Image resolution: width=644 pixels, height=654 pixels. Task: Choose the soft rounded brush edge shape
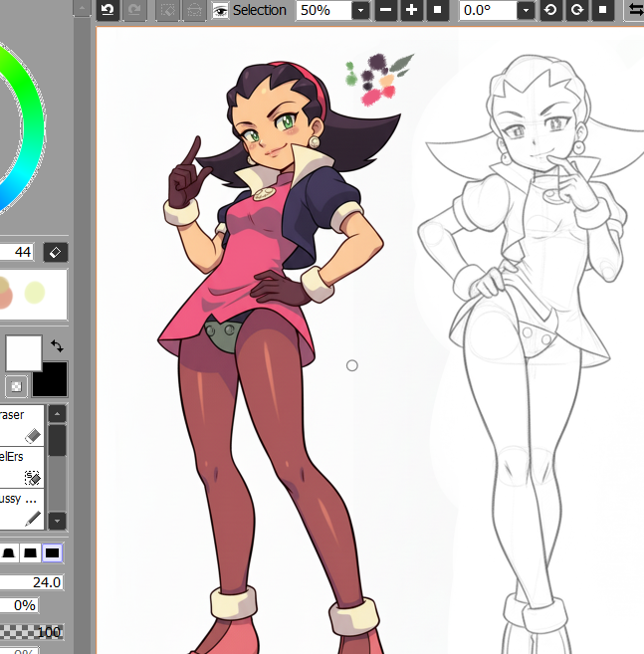(9, 553)
